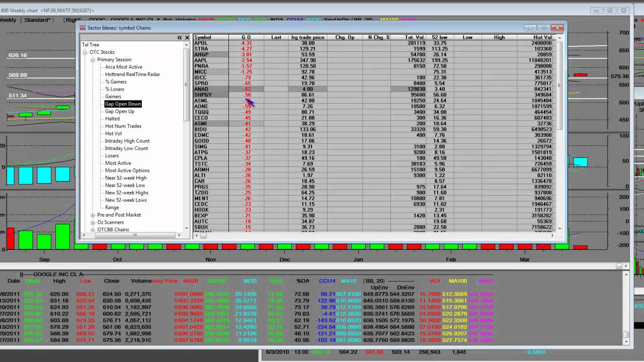The image size is (644, 362).
Task: Open the Hottrend RealTime Radar list
Action: (x=132, y=74)
